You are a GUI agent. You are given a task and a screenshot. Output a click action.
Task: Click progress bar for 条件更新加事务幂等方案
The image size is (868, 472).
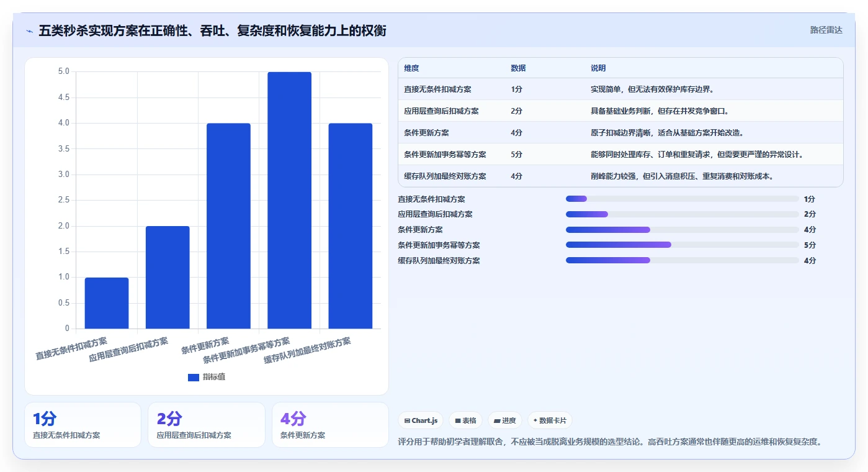pos(682,245)
